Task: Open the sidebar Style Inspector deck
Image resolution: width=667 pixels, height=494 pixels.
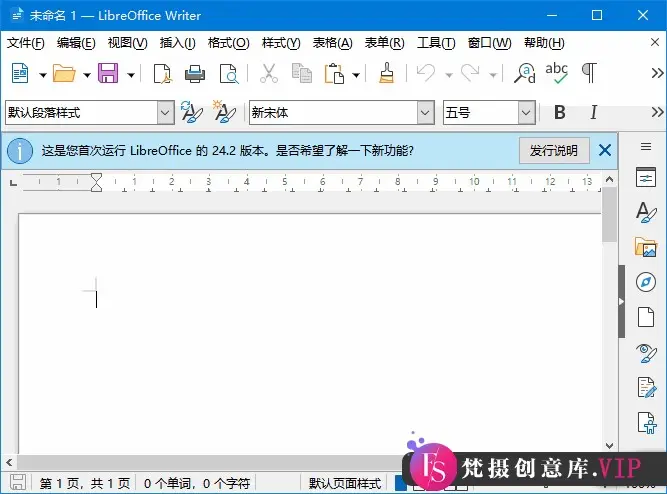Action: click(646, 353)
